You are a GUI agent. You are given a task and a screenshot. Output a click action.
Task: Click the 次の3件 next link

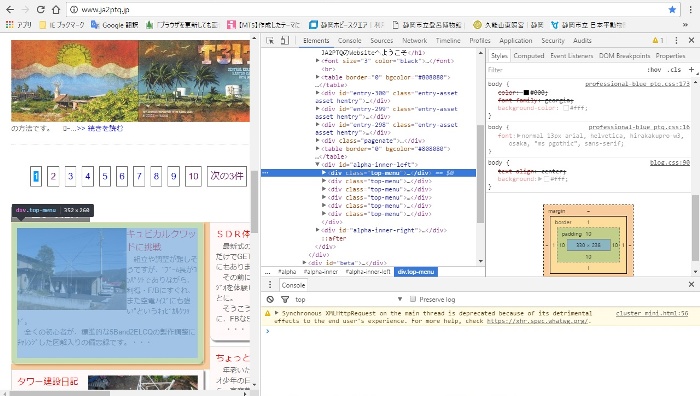click(227, 176)
